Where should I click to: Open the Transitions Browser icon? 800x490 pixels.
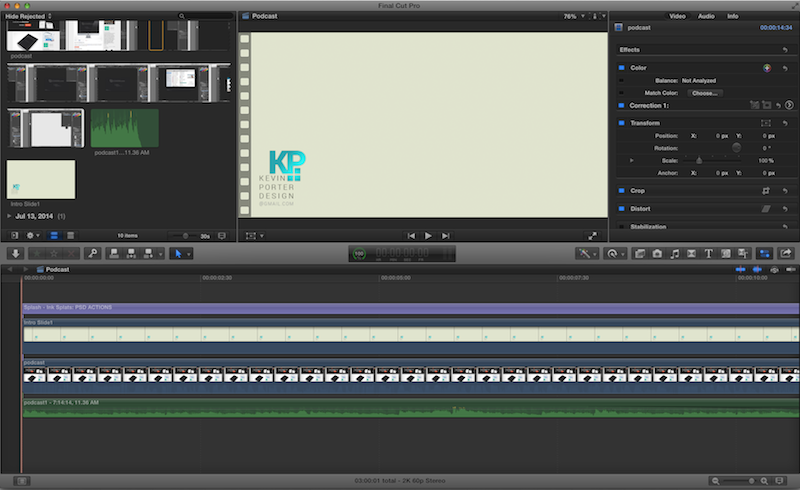(x=691, y=254)
